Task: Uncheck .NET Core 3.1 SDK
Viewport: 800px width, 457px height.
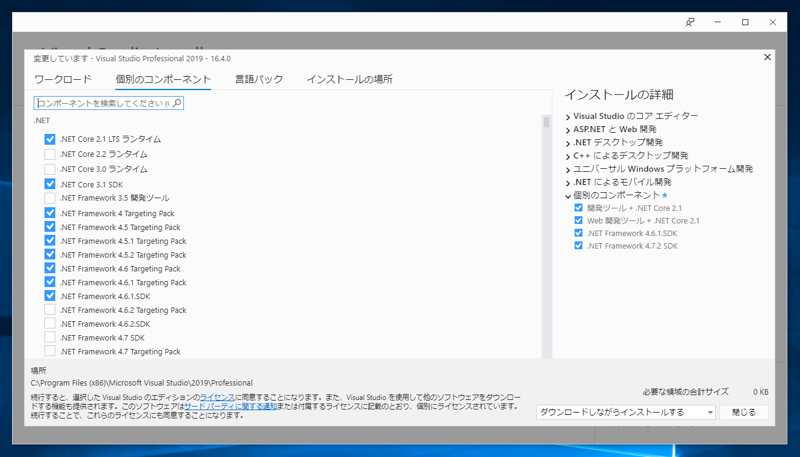Action: pyautogui.click(x=49, y=184)
